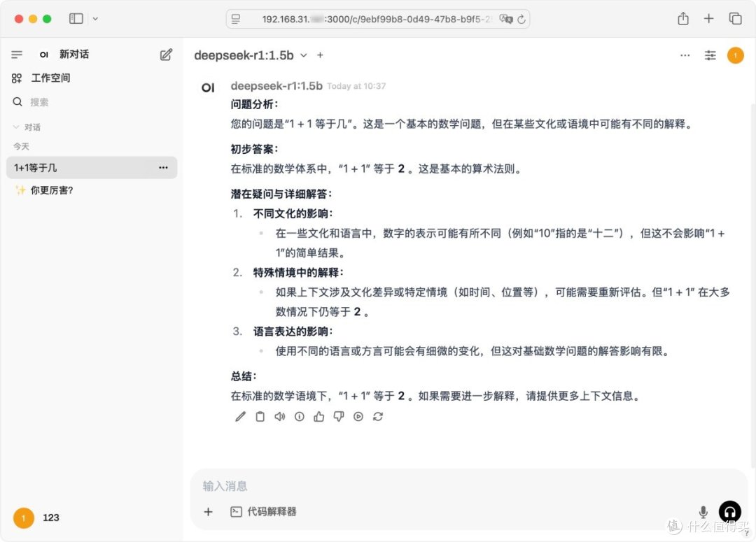Viewport: 756px width, 542px height.
Task: Open the sidebar options dropdown arrow
Action: (95, 19)
